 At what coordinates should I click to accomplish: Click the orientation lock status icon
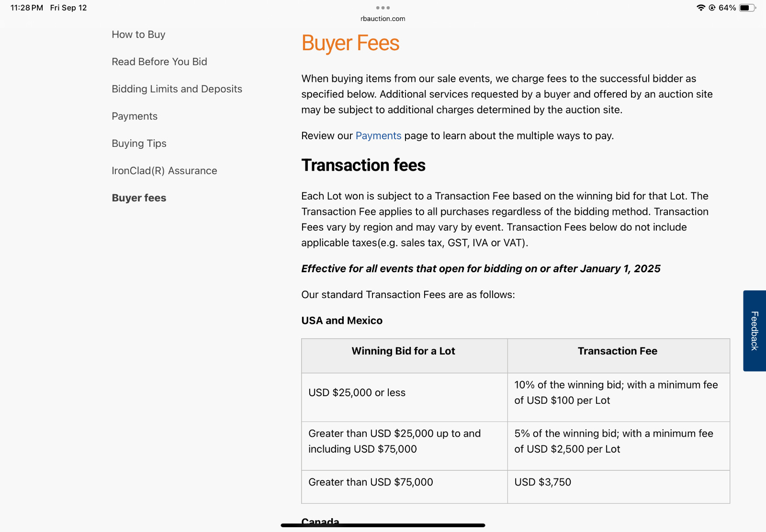(712, 8)
